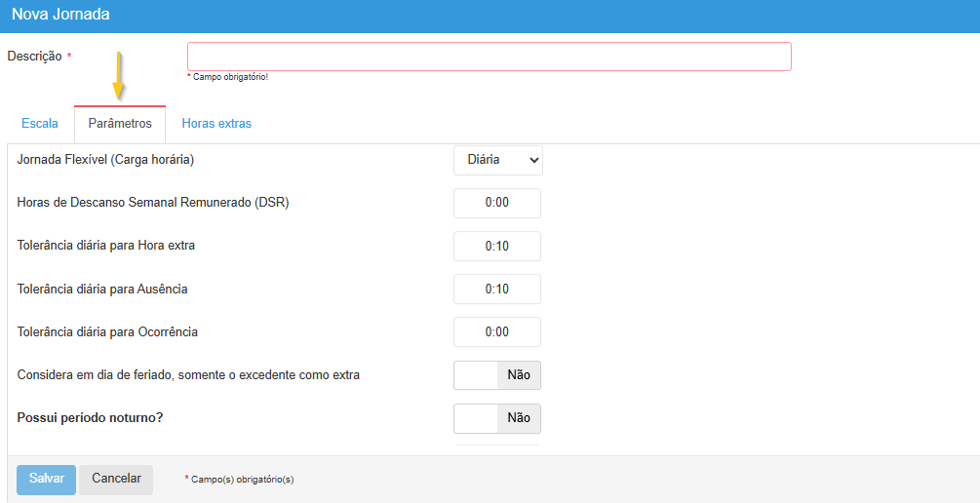This screenshot has height=503, width=980.
Task: Switch to the Escala tab
Action: (40, 124)
